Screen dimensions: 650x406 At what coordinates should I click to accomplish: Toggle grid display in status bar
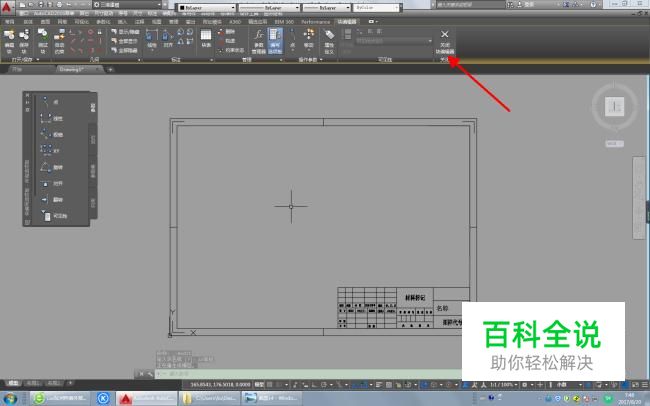tap(269, 385)
